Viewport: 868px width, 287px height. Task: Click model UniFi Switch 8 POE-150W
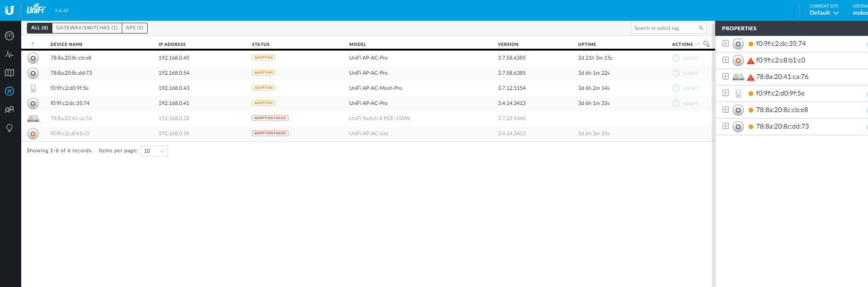tap(379, 118)
